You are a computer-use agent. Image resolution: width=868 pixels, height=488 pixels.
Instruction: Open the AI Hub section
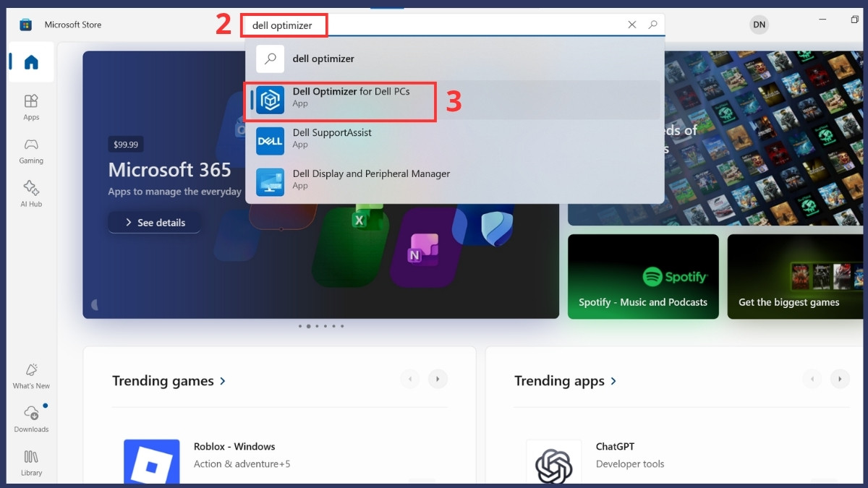[31, 194]
